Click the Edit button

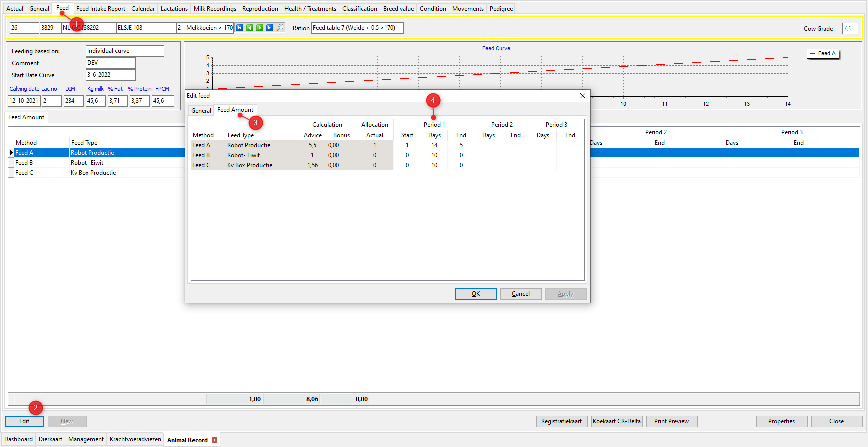tap(24, 421)
